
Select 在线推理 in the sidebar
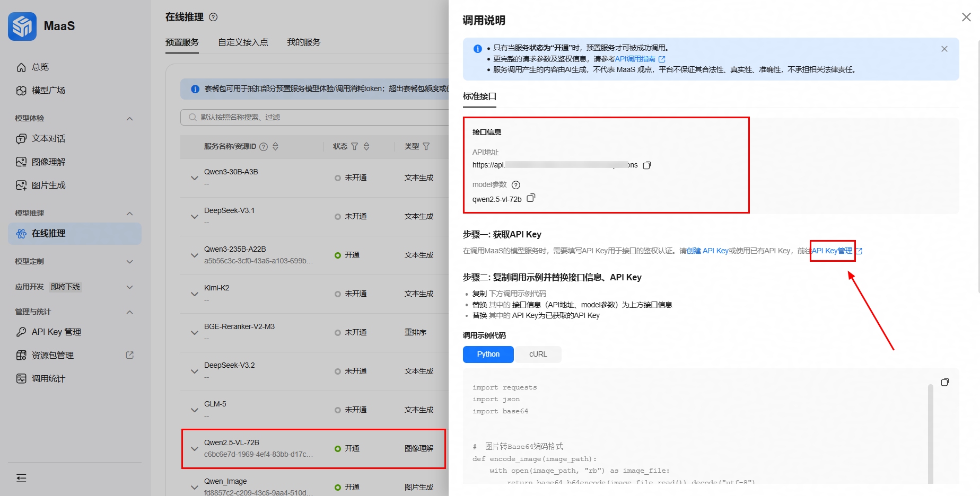[x=75, y=233]
